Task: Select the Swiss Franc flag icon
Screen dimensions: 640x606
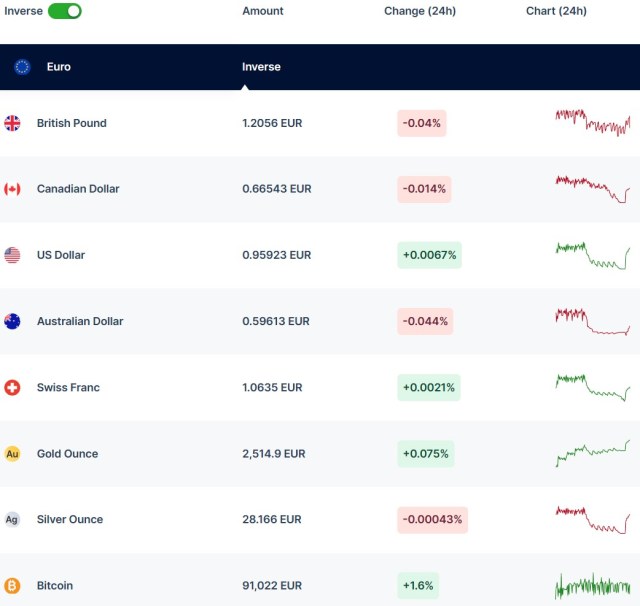Action: (x=12, y=387)
